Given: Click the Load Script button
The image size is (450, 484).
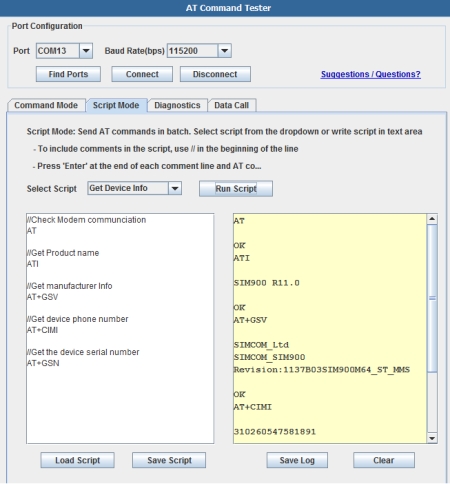Looking at the screenshot, I should tap(78, 460).
